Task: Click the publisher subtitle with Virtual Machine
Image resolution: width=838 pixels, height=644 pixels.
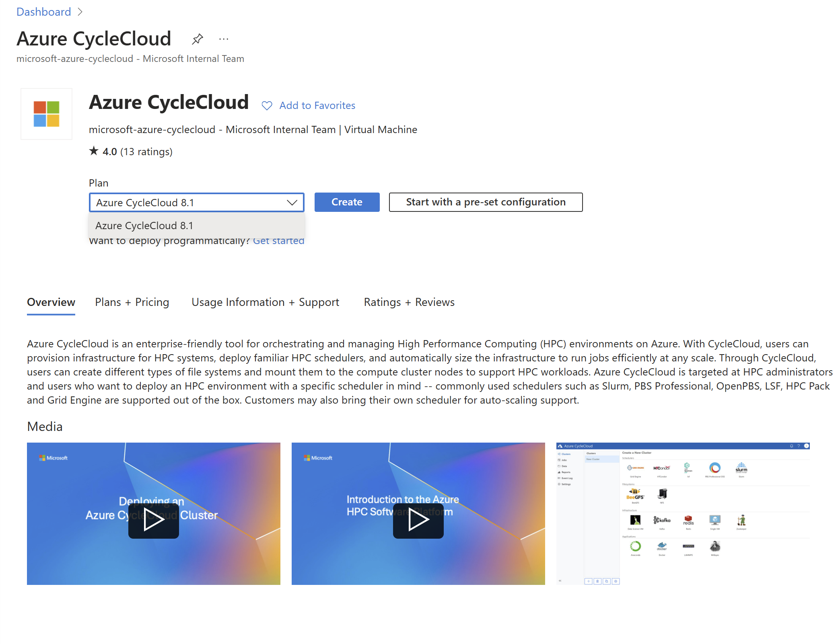Action: coord(253,130)
